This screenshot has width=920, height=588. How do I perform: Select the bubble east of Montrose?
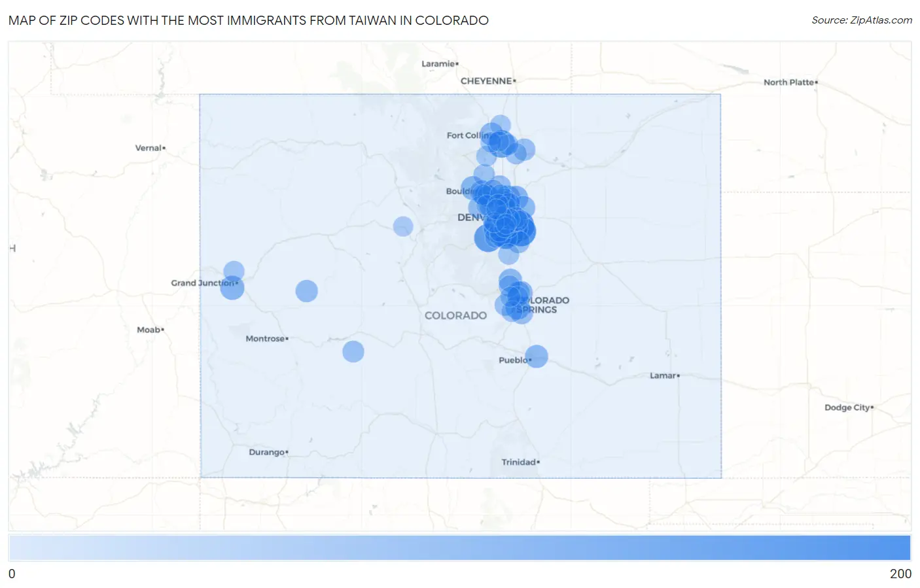353,352
